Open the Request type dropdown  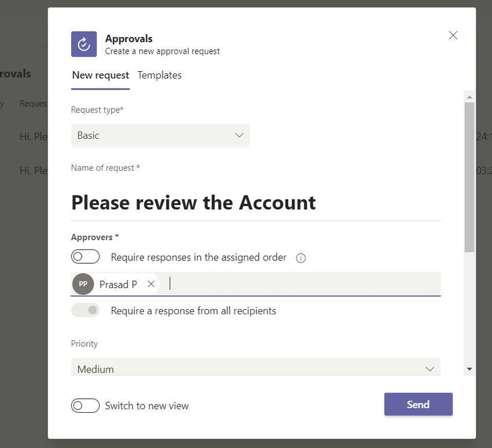160,135
